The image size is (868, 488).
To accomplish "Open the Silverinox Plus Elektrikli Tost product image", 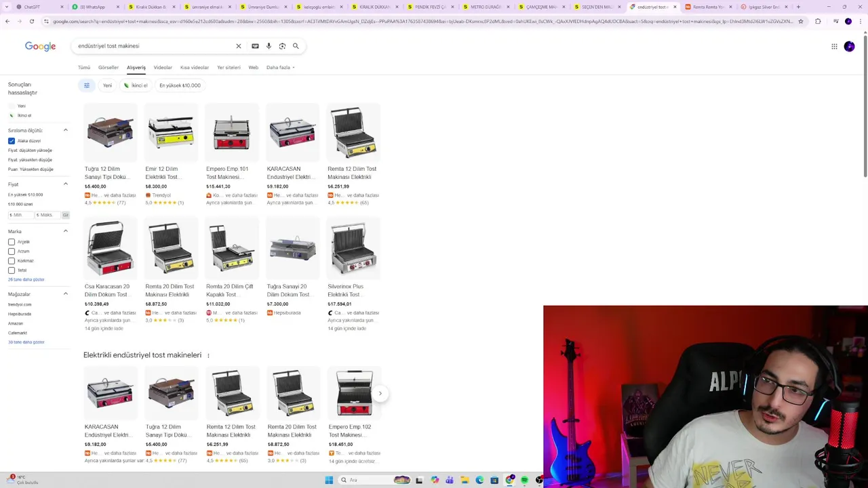I will pos(353,249).
